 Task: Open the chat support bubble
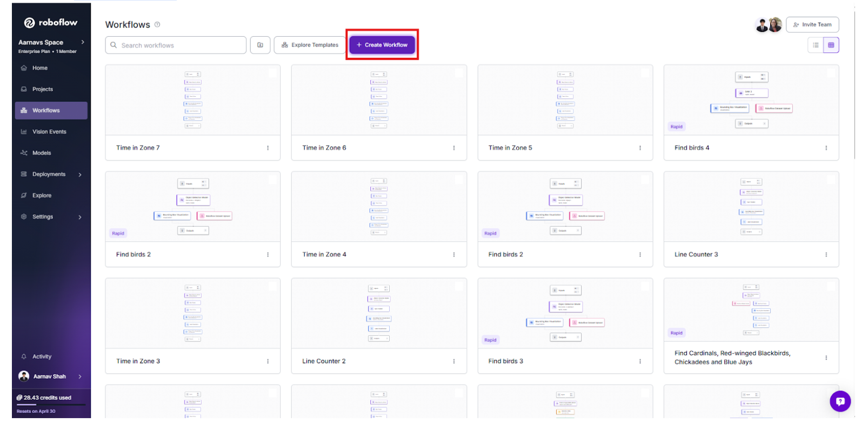[840, 401]
